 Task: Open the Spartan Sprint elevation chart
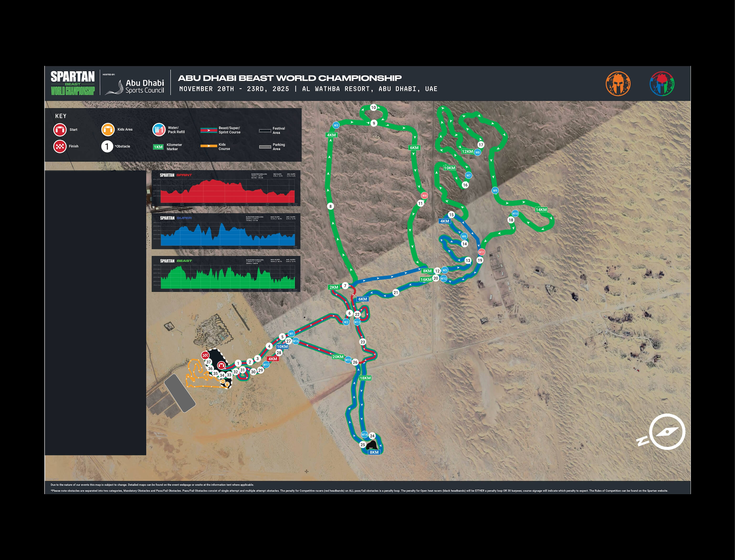click(226, 188)
